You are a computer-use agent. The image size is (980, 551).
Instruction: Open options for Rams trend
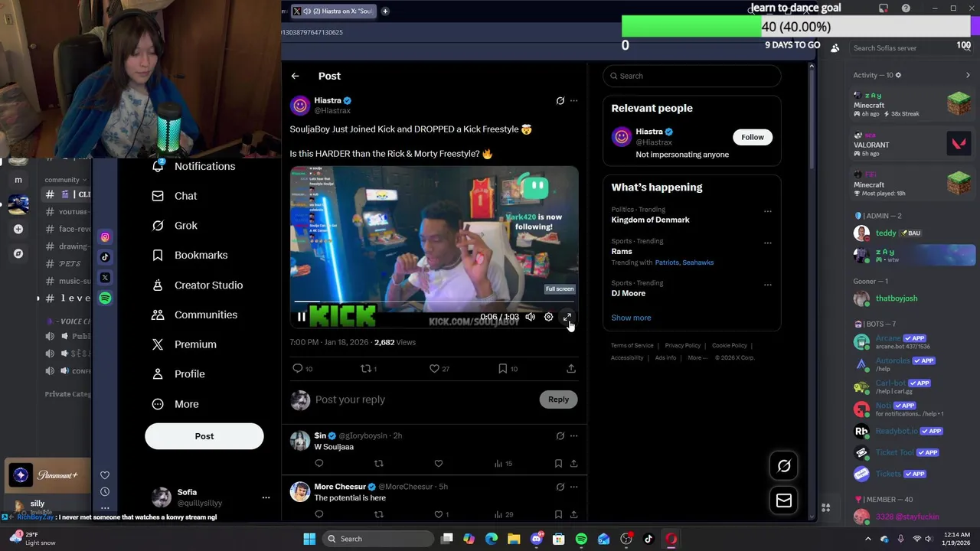click(767, 243)
